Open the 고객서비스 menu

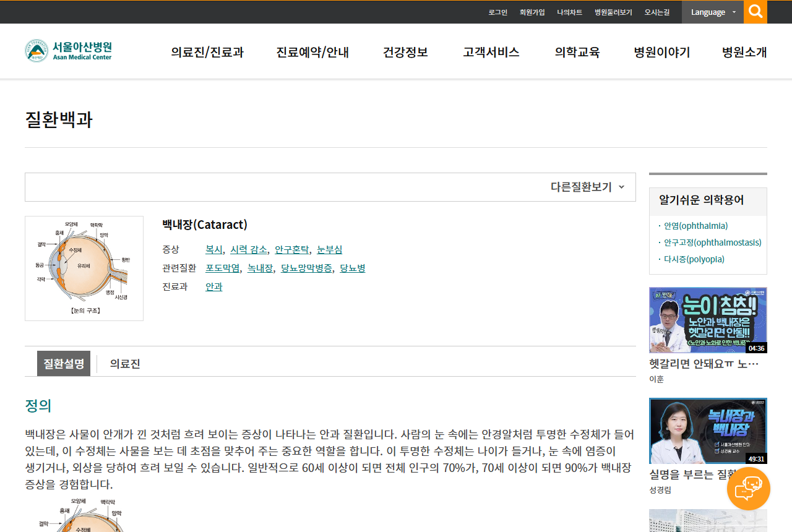tap(491, 52)
